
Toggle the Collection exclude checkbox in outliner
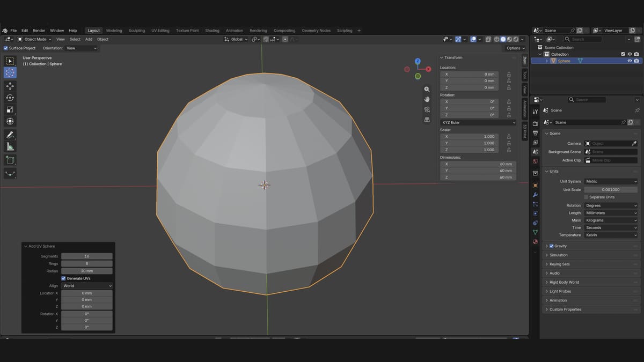click(x=623, y=54)
